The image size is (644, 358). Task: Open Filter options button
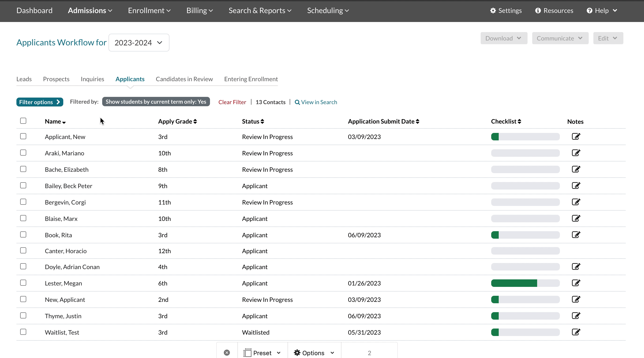coord(40,102)
